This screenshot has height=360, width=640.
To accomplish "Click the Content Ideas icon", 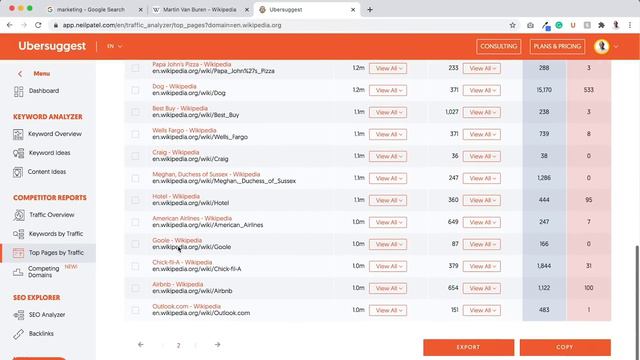I will coord(18,172).
